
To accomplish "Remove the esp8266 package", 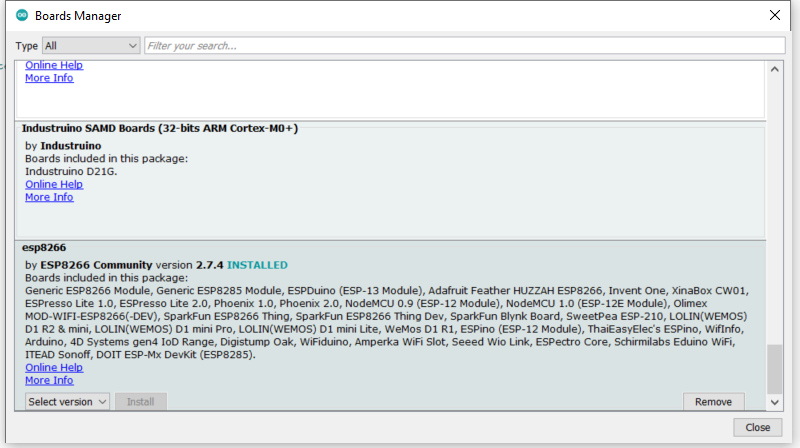I will [x=713, y=402].
